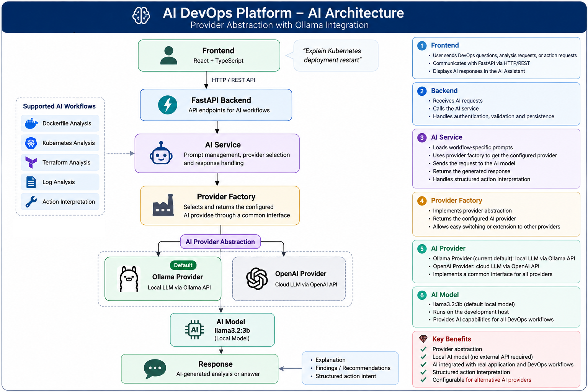Click the Provider Factory heading in step 4
Viewport: 588px width, 392px height.
pyautogui.click(x=456, y=201)
